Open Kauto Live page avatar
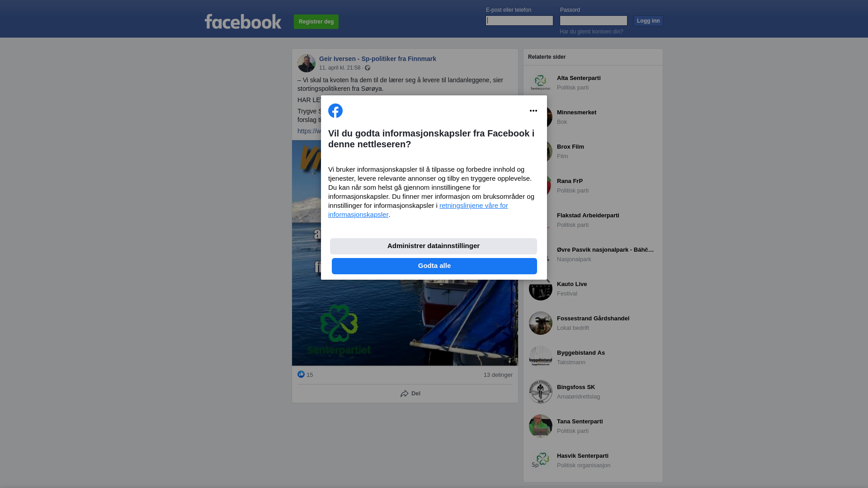 (x=541, y=289)
